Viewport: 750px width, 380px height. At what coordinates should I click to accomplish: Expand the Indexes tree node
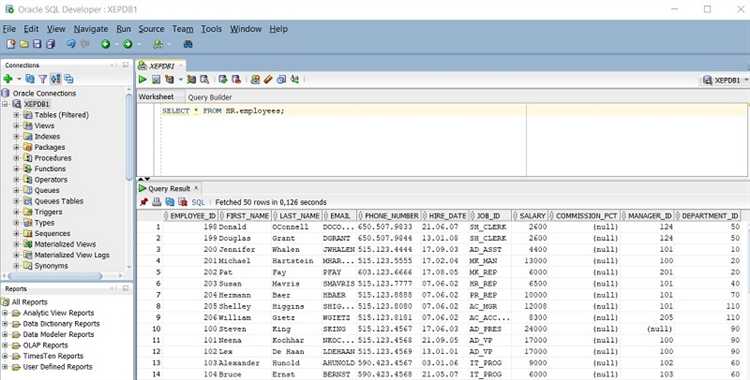tap(16, 136)
